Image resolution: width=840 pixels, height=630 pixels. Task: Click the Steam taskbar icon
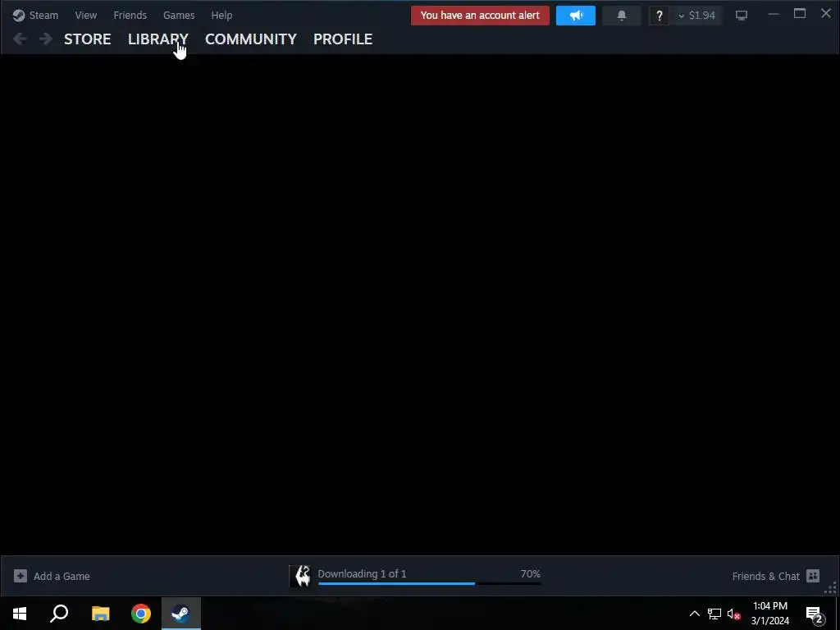coord(181,614)
